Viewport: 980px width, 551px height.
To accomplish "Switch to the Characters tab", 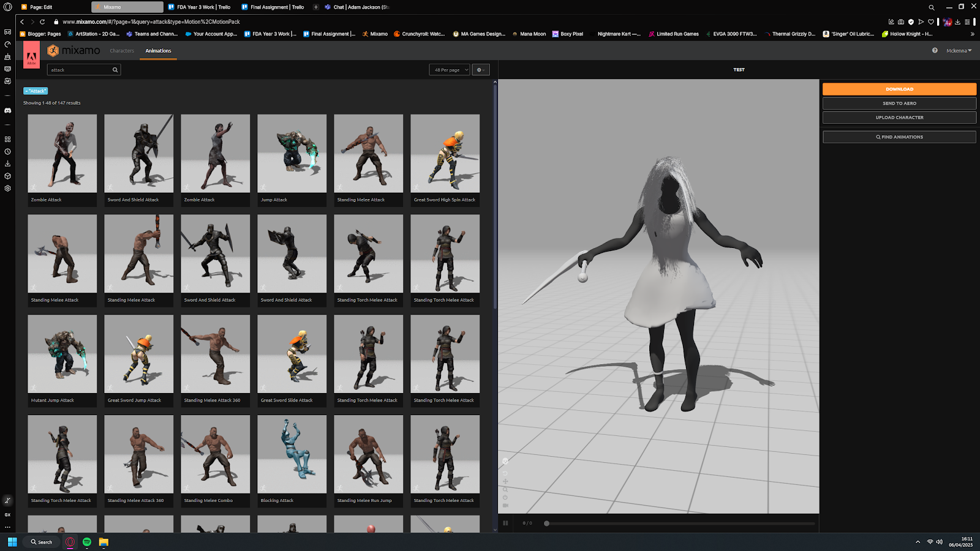I will tap(122, 51).
